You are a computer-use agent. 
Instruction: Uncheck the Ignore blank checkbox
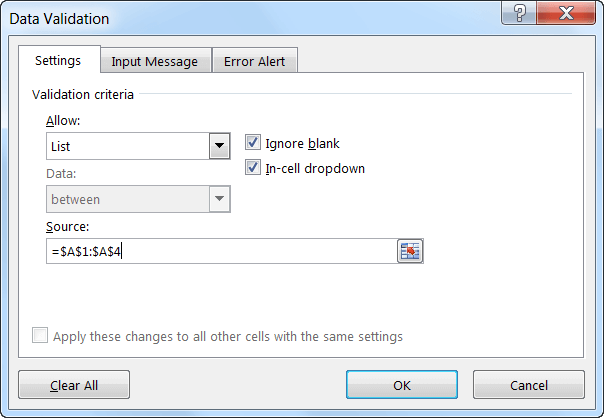pyautogui.click(x=253, y=143)
